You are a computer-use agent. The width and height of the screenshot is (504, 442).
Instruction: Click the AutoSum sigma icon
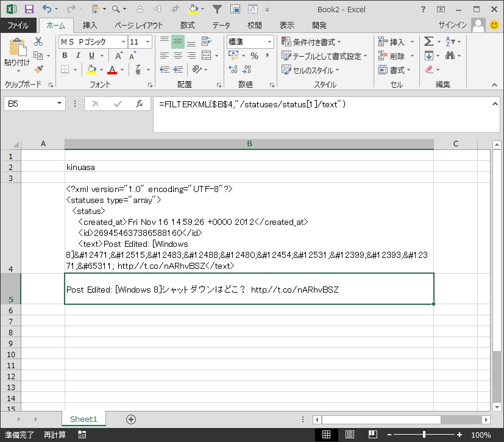(x=428, y=41)
